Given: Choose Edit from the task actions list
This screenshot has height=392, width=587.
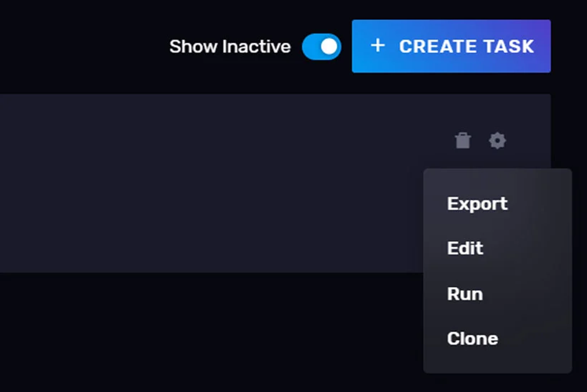Looking at the screenshot, I should click(465, 248).
